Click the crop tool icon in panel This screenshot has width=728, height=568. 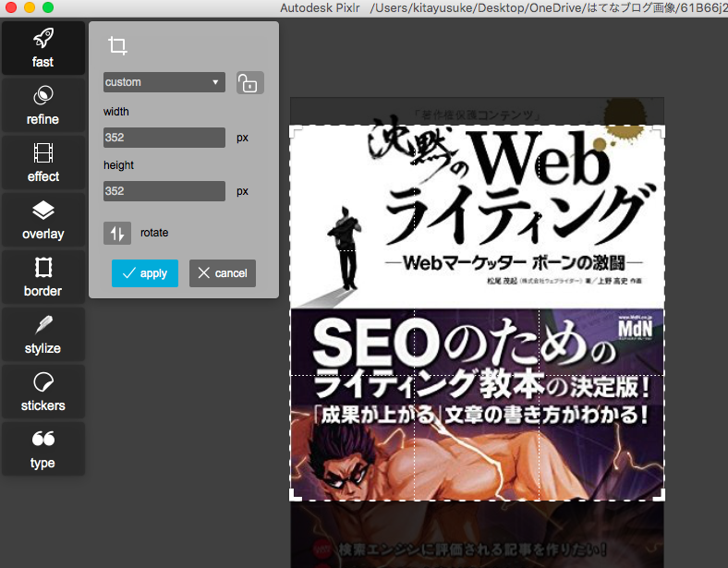point(117,45)
